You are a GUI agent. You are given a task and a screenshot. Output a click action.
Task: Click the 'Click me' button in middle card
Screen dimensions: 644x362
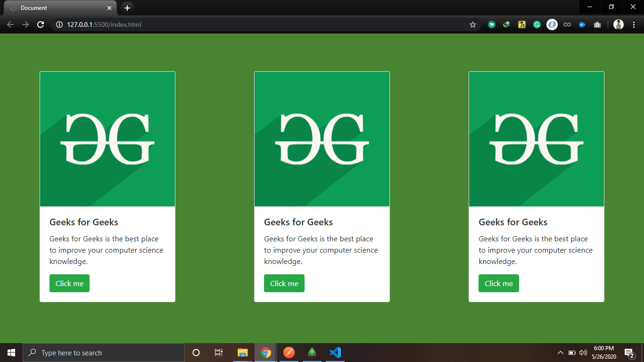[284, 283]
